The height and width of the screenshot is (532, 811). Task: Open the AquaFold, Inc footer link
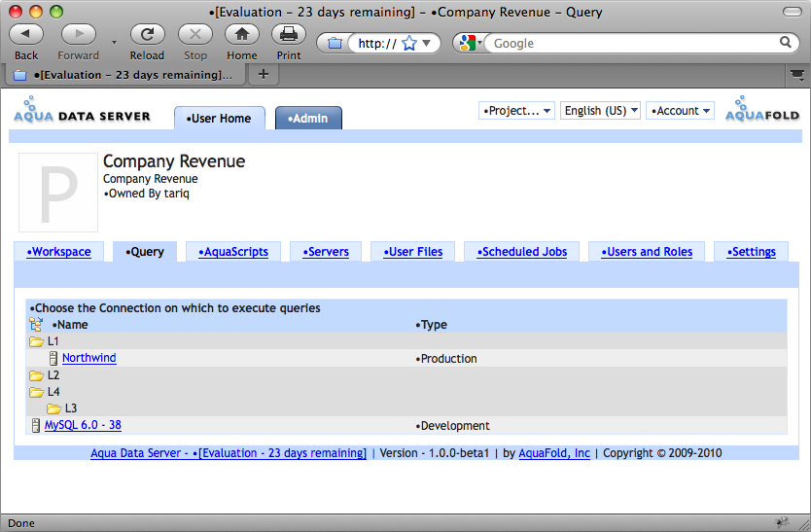pyautogui.click(x=554, y=453)
